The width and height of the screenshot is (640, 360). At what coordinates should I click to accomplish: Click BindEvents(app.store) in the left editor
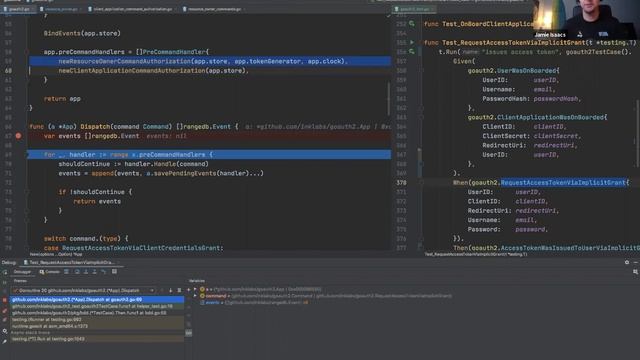[82, 33]
